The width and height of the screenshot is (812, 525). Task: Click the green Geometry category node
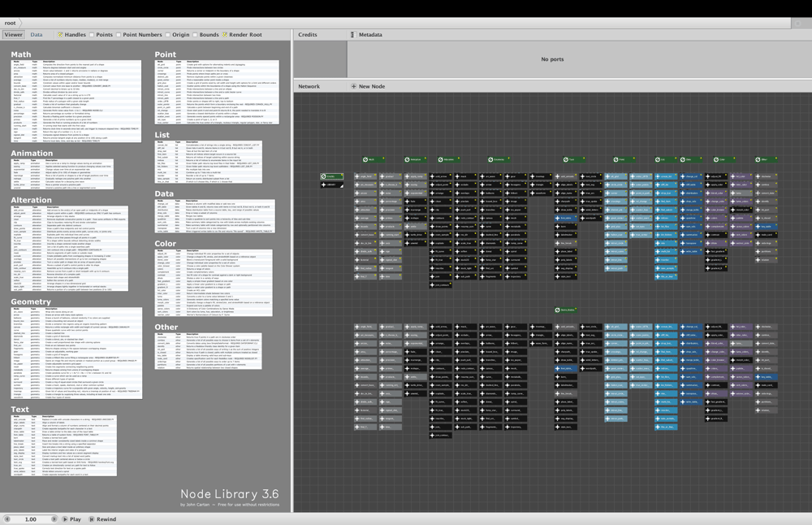pyautogui.click(x=499, y=159)
